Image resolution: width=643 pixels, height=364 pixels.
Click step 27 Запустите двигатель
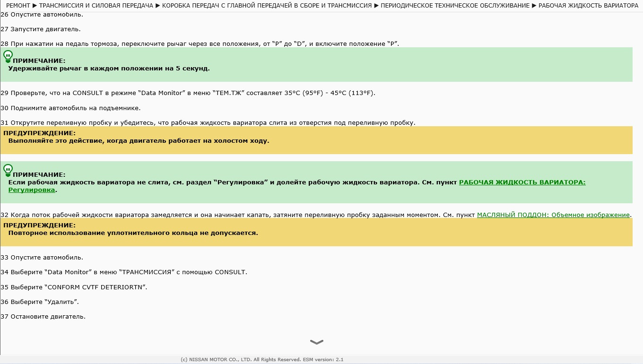[x=41, y=29]
